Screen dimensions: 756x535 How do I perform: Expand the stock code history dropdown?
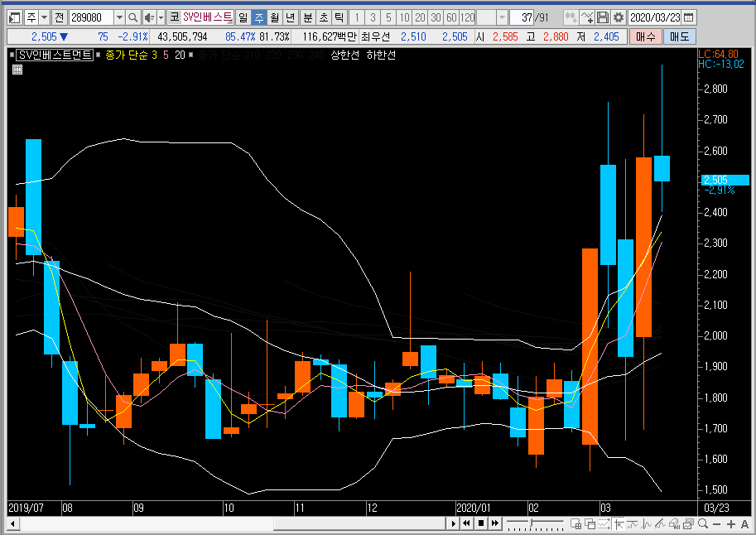click(x=119, y=18)
